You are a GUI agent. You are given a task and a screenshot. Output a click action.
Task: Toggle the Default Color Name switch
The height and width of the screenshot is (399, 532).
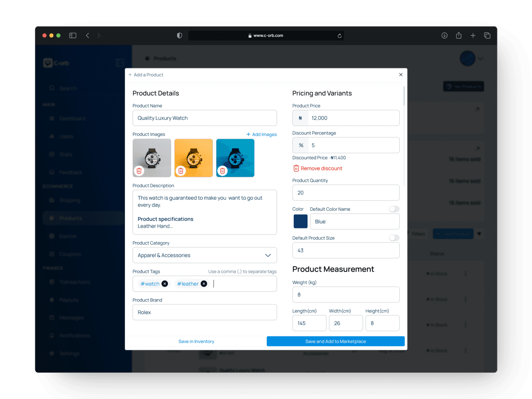pyautogui.click(x=394, y=209)
